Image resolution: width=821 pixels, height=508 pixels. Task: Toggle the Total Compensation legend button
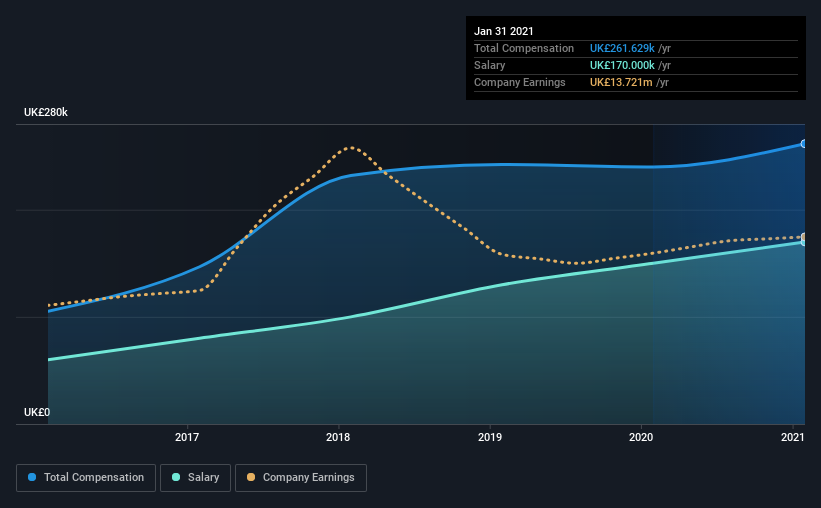click(86, 478)
